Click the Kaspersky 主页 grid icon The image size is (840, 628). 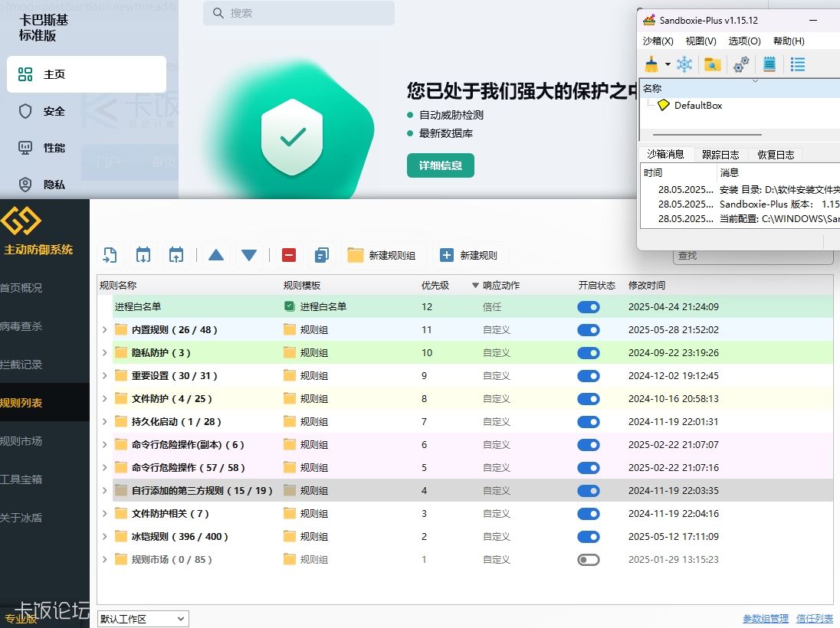point(25,74)
